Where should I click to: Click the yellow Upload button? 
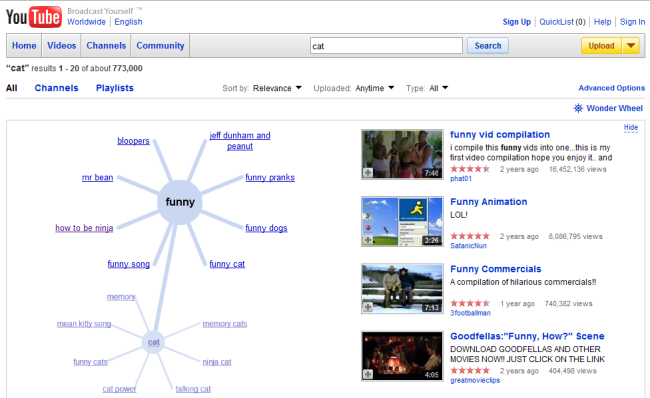point(601,46)
